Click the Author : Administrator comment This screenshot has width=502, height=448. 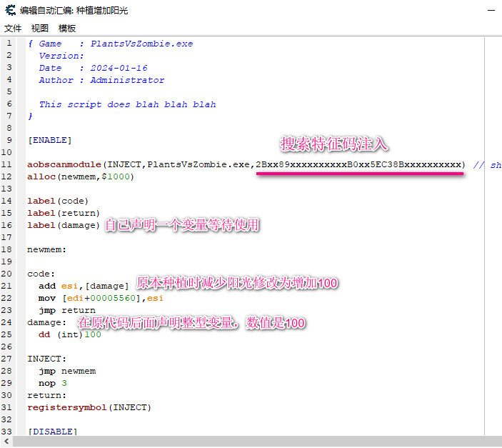pos(101,80)
